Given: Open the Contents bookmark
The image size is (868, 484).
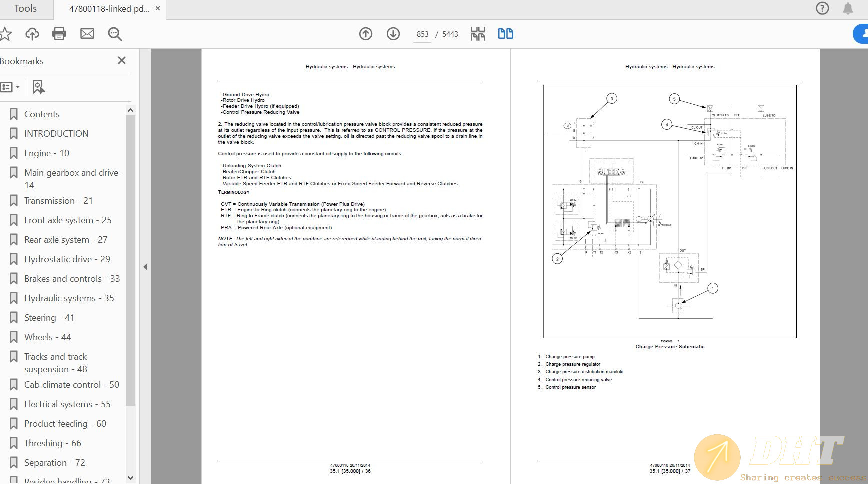Looking at the screenshot, I should coord(42,114).
